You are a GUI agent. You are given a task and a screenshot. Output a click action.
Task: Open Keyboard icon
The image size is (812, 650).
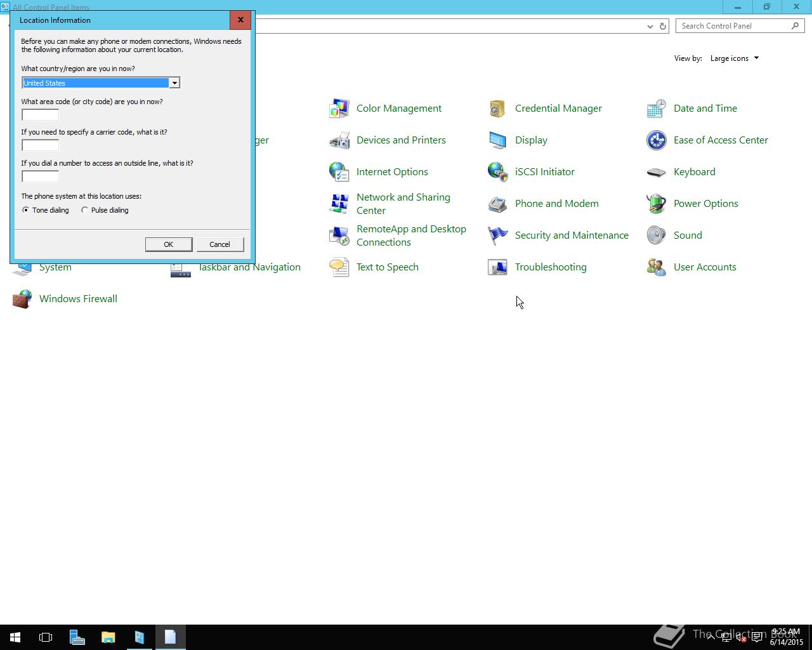pyautogui.click(x=657, y=172)
